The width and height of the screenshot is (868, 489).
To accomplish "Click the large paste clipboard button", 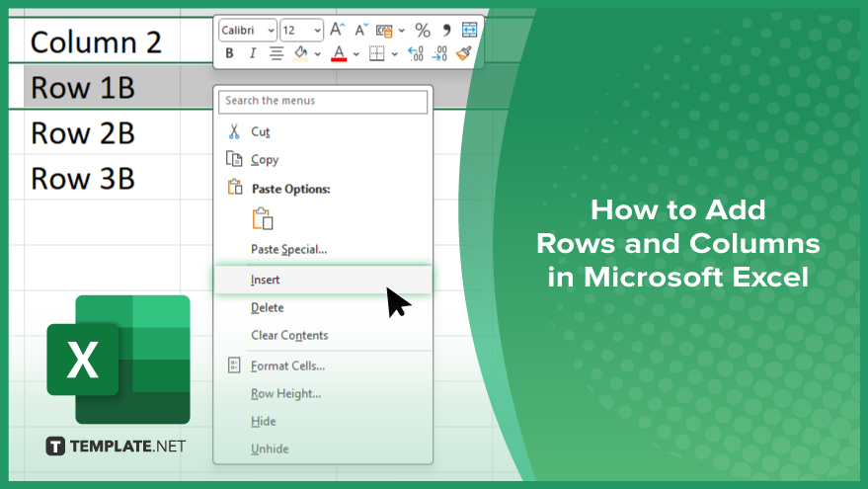I will pyautogui.click(x=263, y=218).
